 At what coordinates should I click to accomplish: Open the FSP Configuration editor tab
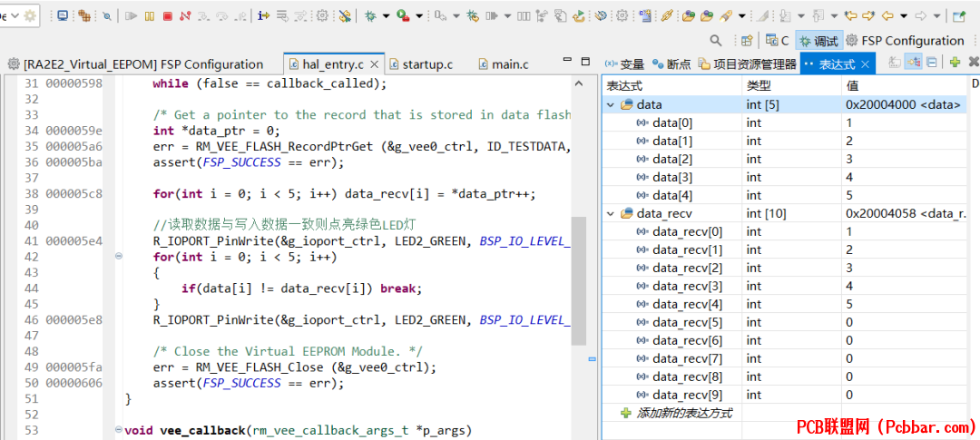coord(135,64)
